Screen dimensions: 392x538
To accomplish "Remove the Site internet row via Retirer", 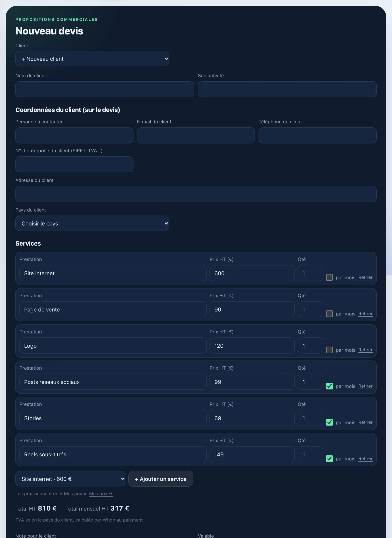I will point(365,277).
